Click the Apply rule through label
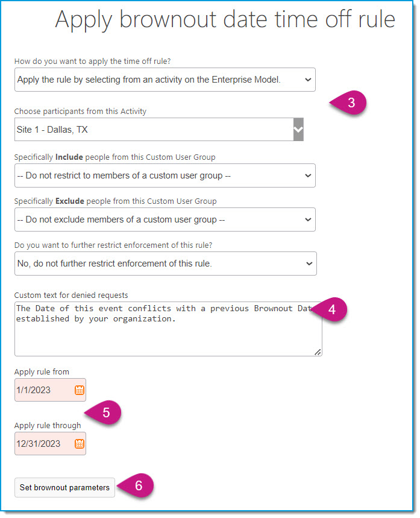The image size is (420, 518). click(x=48, y=426)
